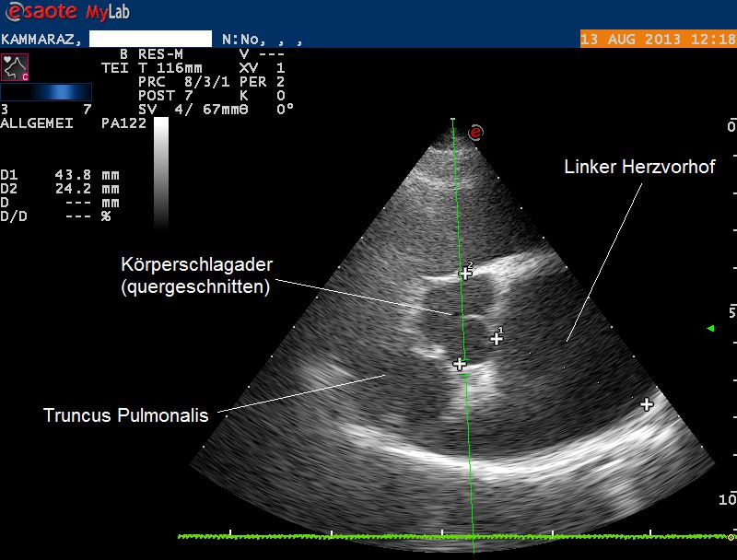Screen dimensions: 737x560
Task: Click the blue color map bar
Action: pos(46,92)
